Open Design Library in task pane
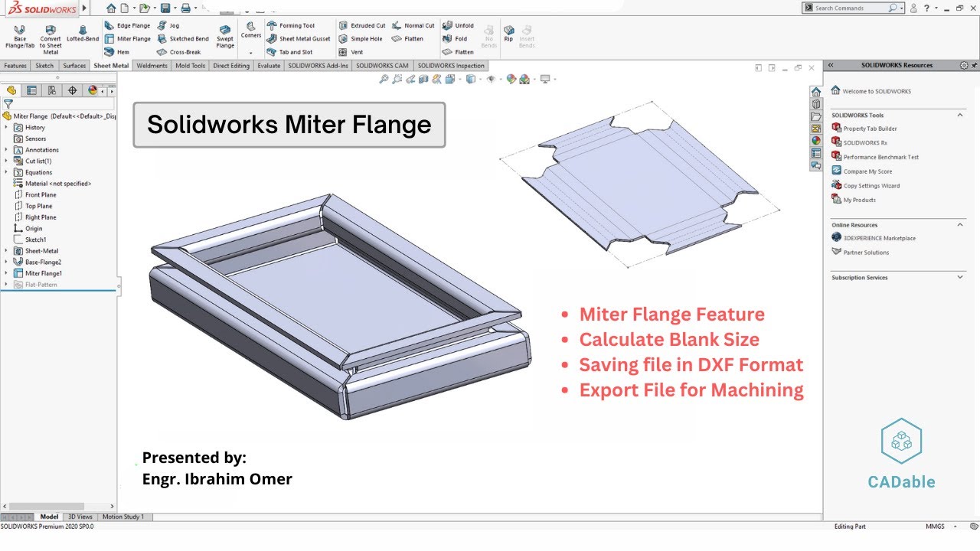This screenshot has width=980, height=551. pyautogui.click(x=816, y=104)
